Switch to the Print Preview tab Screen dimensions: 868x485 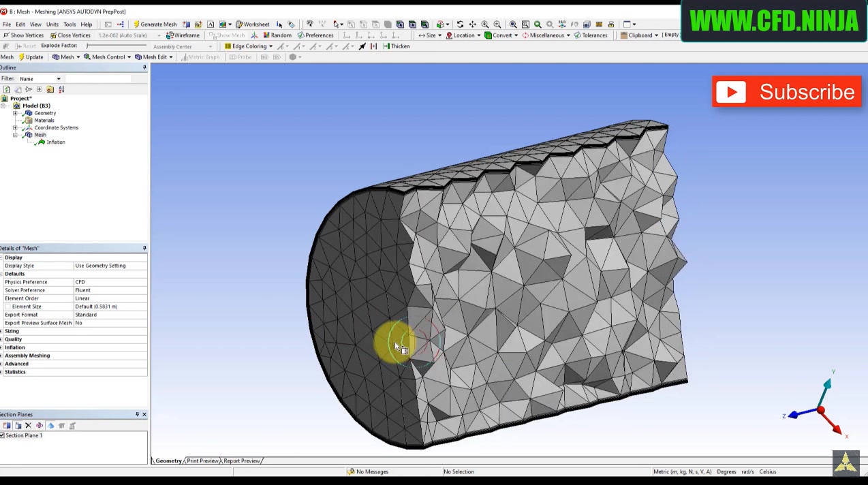202,460
